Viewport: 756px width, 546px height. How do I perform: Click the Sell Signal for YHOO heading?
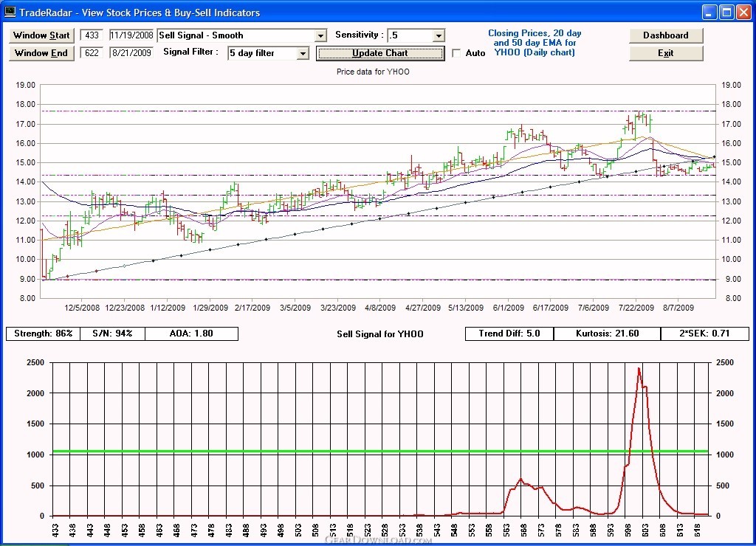point(380,334)
